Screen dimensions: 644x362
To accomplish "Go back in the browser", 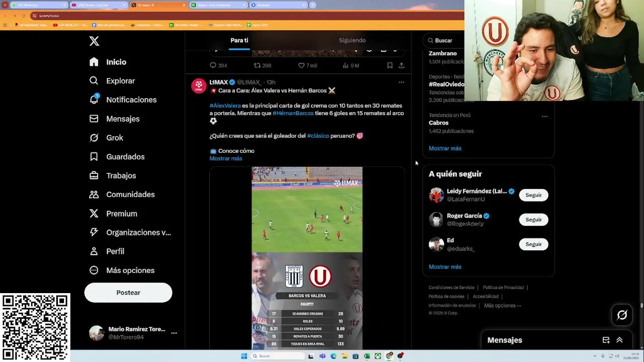I will coord(5,16).
